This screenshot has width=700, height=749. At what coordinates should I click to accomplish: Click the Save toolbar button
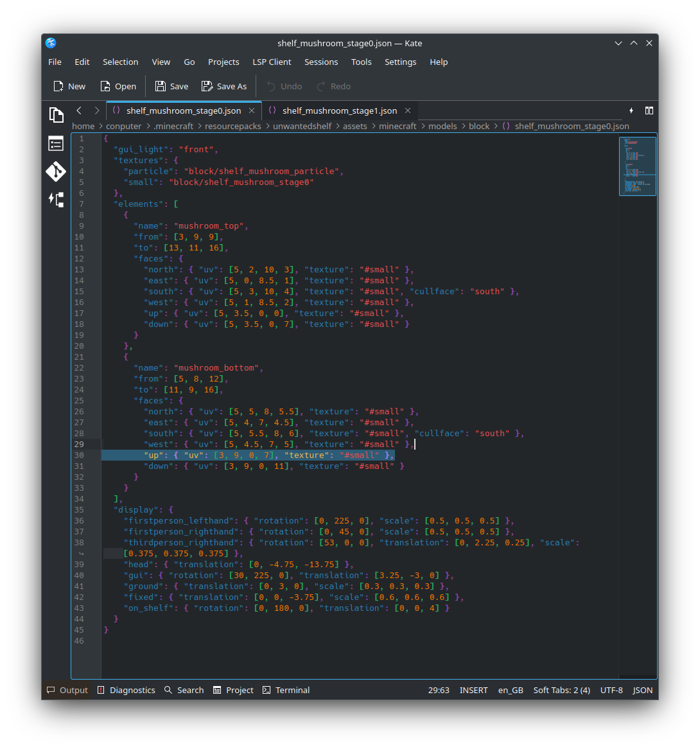tap(172, 87)
